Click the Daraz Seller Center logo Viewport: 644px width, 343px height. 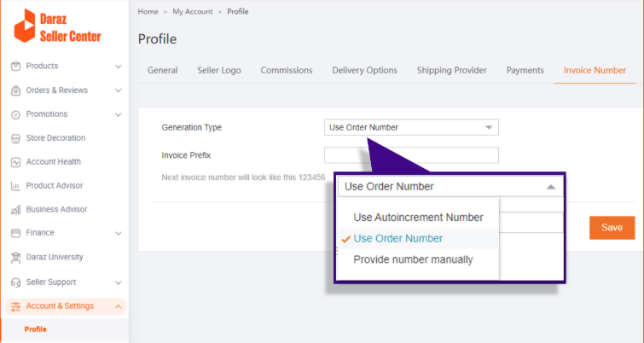pos(58,26)
